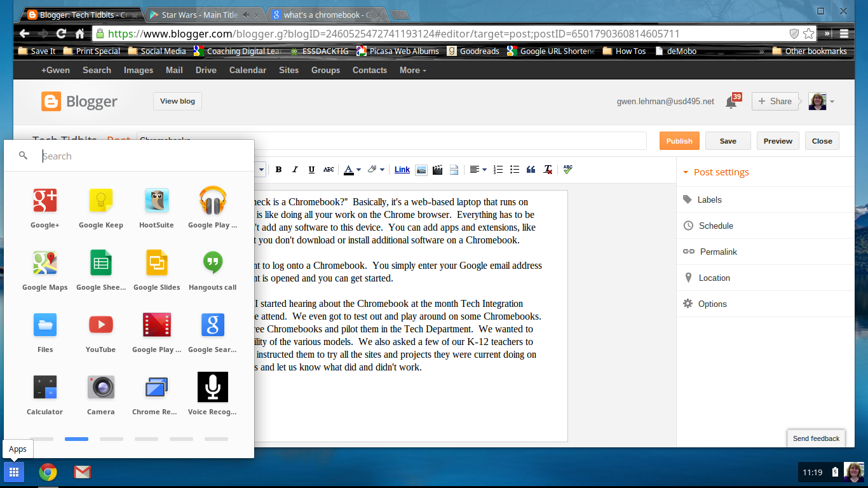The height and width of the screenshot is (488, 868).
Task: Click the Apps launcher button on shelf
Action: click(14, 472)
